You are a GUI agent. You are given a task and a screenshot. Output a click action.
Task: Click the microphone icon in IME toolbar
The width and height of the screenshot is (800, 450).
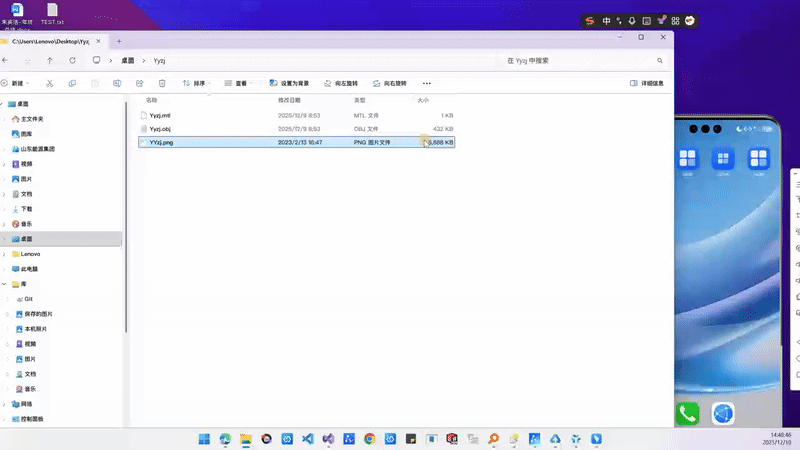point(632,21)
